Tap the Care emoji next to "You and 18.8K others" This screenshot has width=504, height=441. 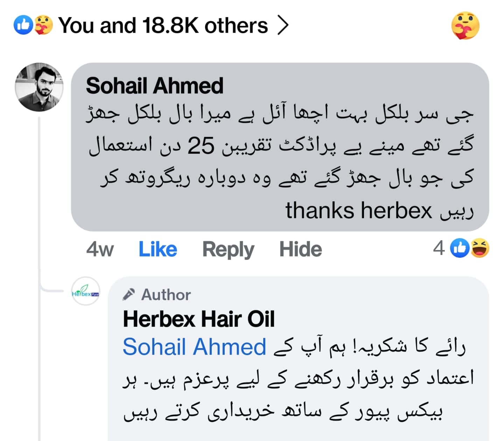click(x=43, y=26)
